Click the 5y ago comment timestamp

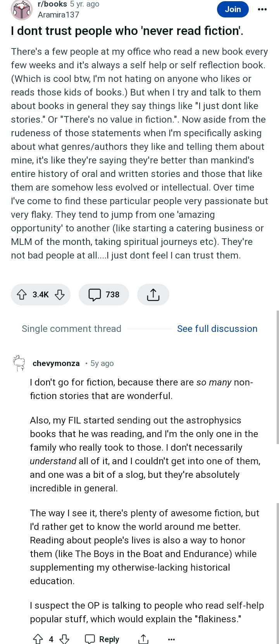[x=102, y=363]
